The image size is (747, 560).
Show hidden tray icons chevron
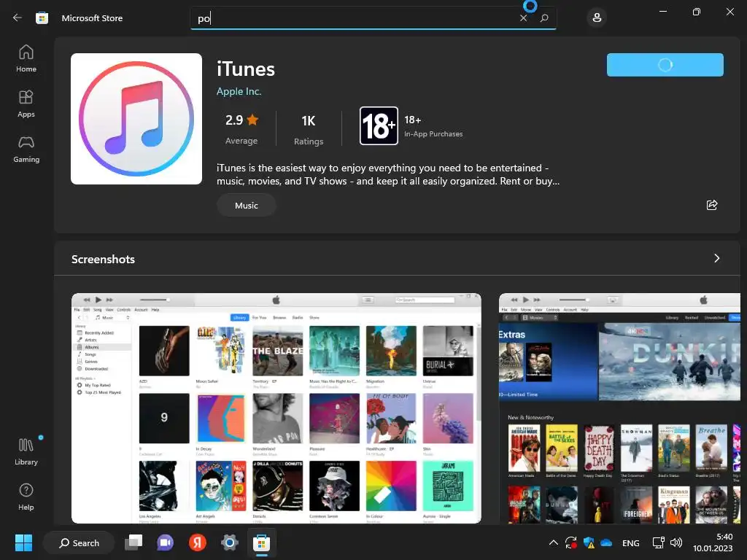(553, 542)
